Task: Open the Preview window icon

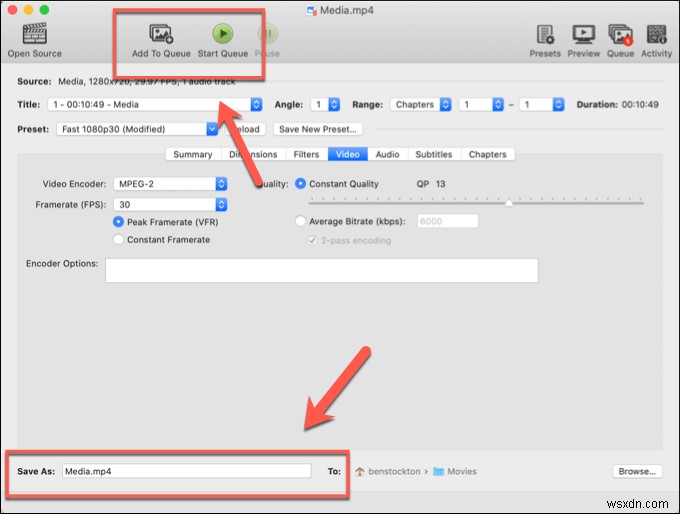Action: [x=583, y=34]
